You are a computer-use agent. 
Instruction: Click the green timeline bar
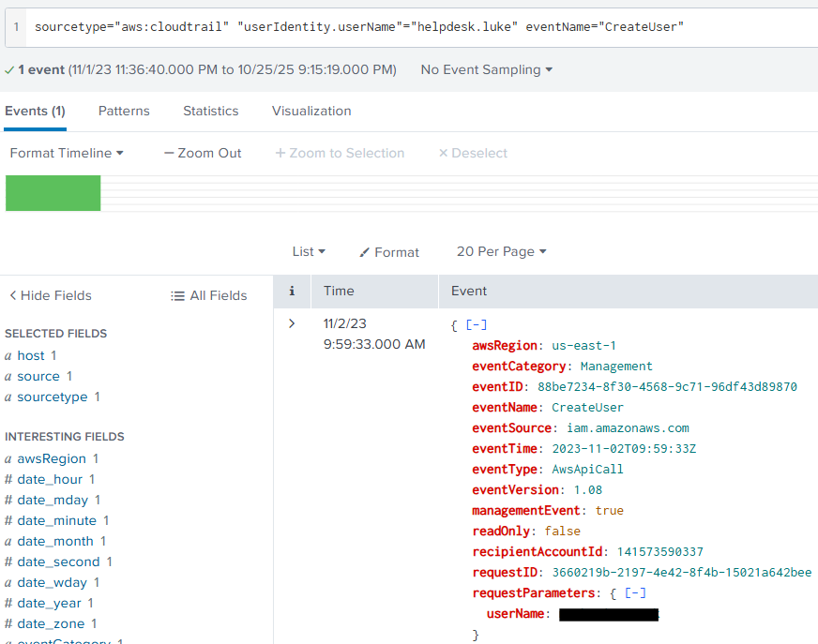pos(53,193)
